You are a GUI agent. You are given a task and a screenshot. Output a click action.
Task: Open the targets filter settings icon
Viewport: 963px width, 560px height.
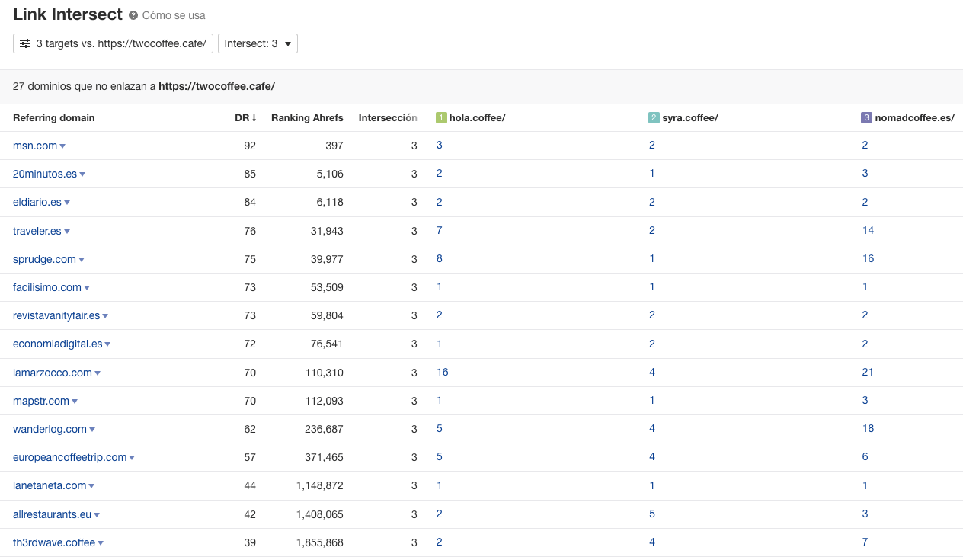(26, 43)
